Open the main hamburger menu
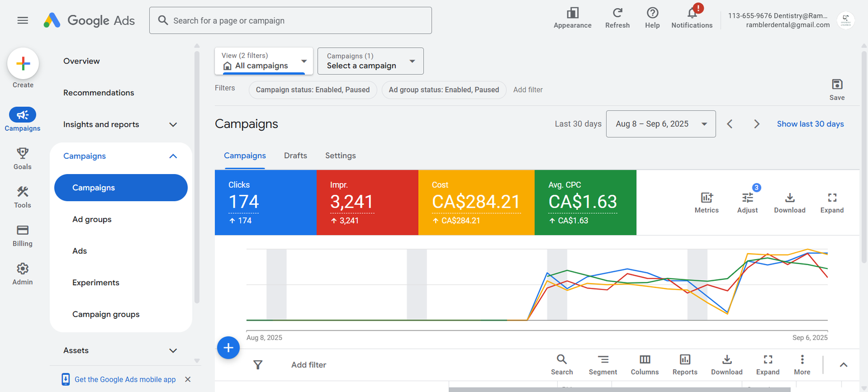Image resolution: width=868 pixels, height=392 pixels. click(22, 21)
